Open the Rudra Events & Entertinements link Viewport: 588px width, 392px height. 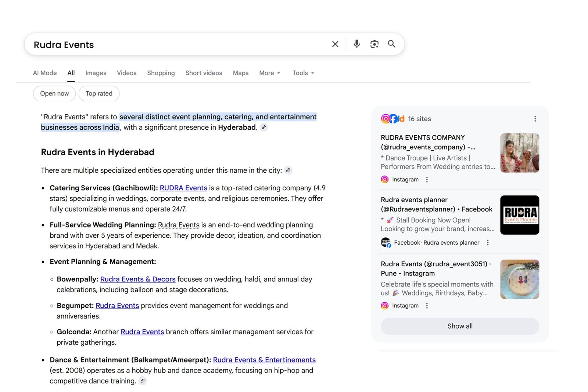click(265, 360)
